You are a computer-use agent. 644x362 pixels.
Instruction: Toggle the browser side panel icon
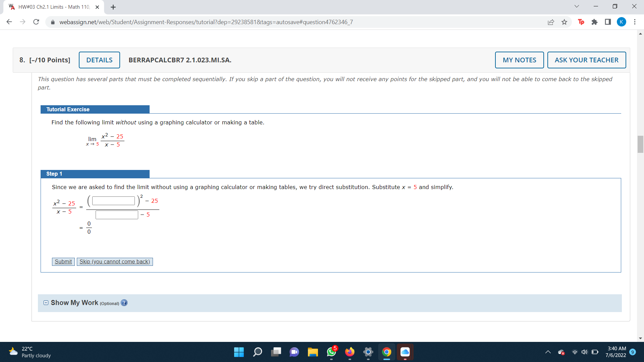point(608,22)
